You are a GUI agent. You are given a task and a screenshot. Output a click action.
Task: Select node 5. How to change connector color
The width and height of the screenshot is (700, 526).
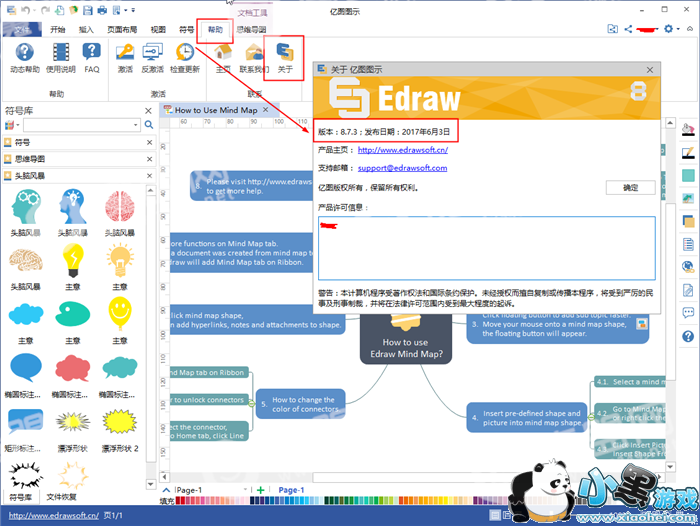[x=300, y=404]
